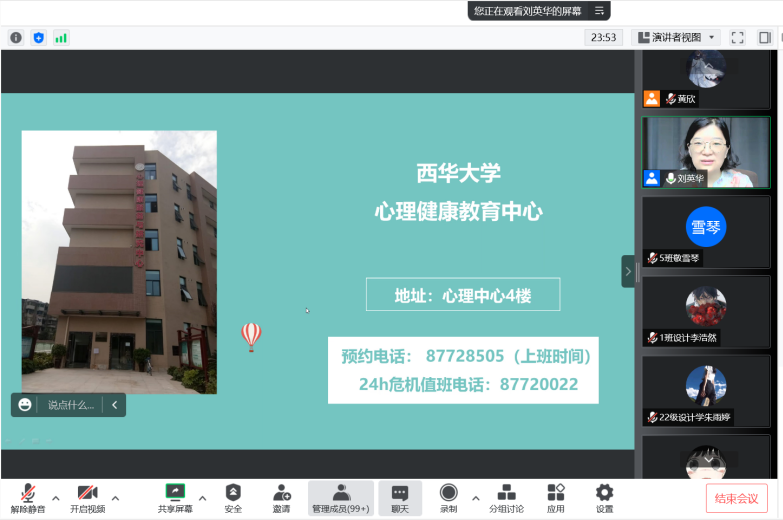Open 管理成员(99+) member list

341,498
